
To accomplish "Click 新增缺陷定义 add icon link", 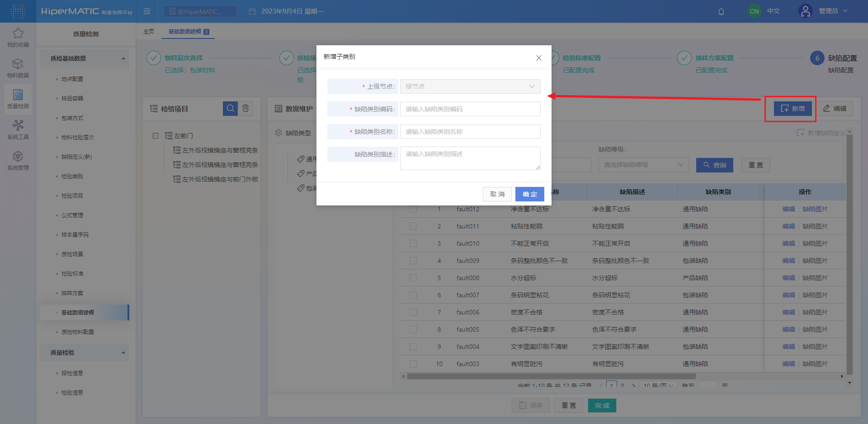I will point(821,133).
